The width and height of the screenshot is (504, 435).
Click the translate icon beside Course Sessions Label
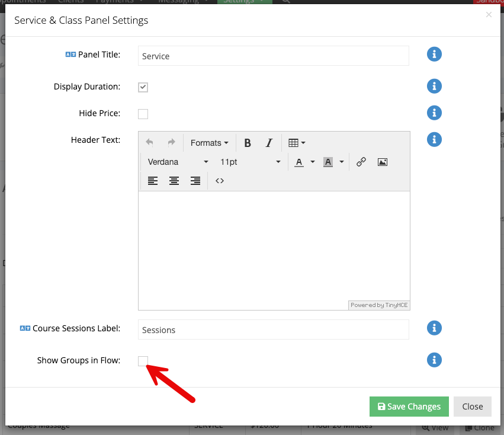pyautogui.click(x=25, y=328)
